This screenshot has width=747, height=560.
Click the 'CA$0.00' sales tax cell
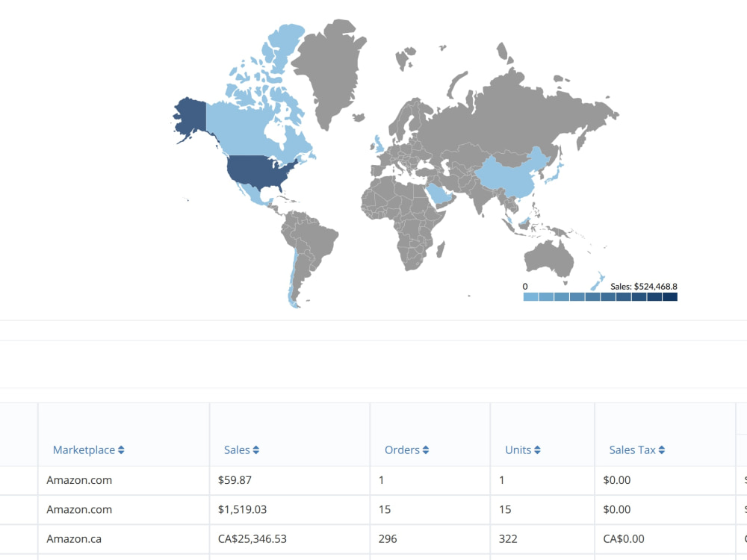(x=665, y=540)
